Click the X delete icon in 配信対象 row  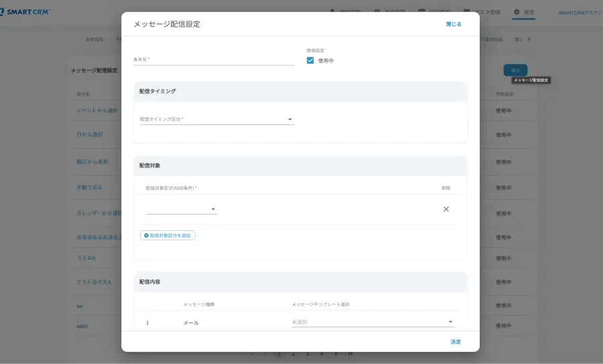(x=446, y=209)
